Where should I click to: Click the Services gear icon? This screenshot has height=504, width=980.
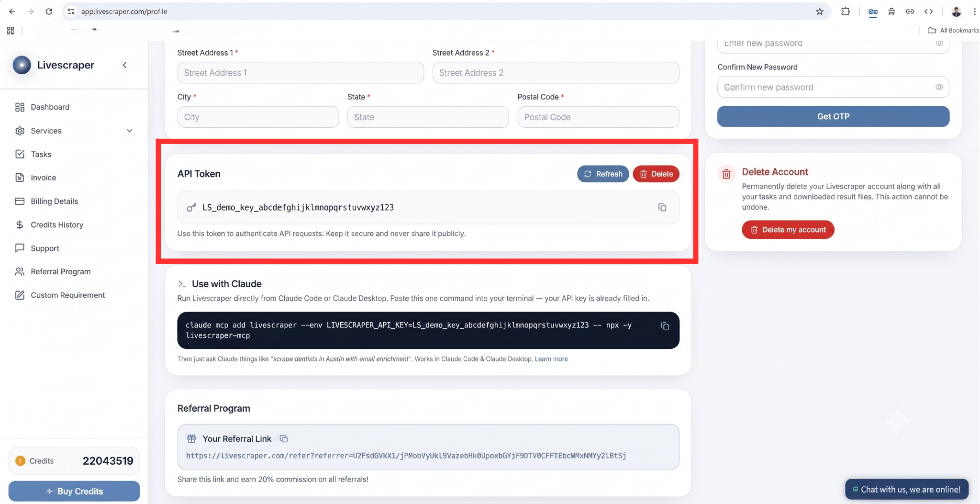(x=20, y=131)
